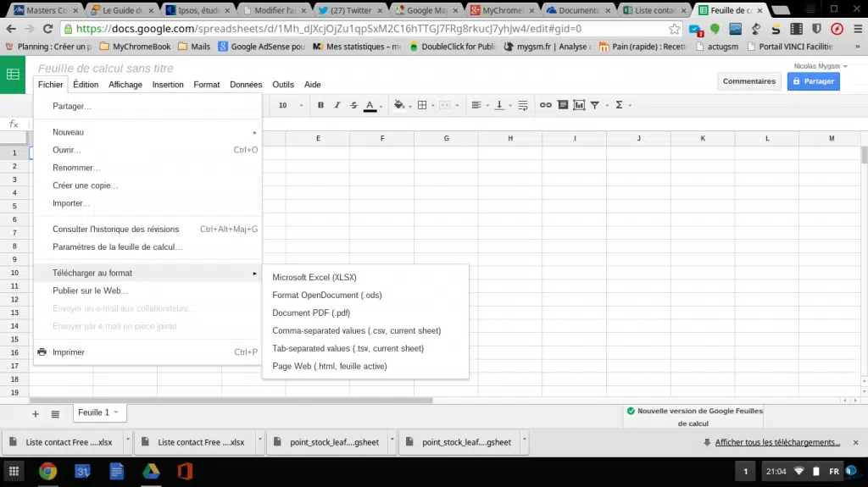
Task: Open the Insertion menu
Action: coord(168,85)
